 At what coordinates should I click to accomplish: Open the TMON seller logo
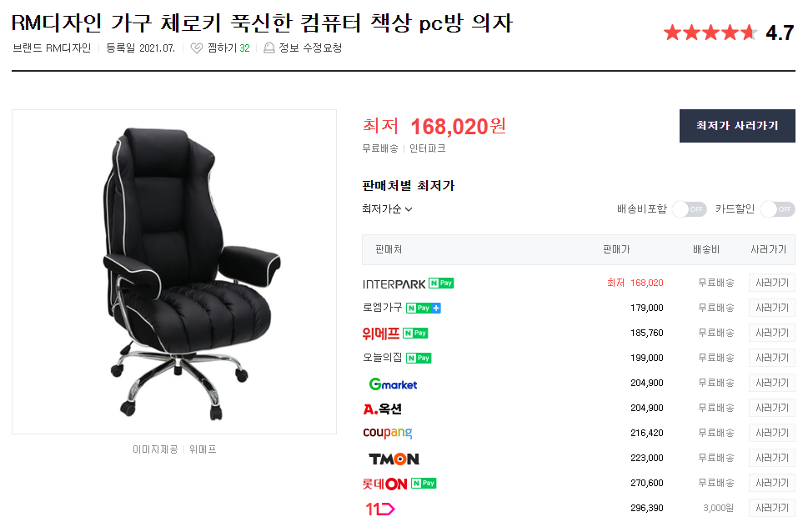(394, 459)
